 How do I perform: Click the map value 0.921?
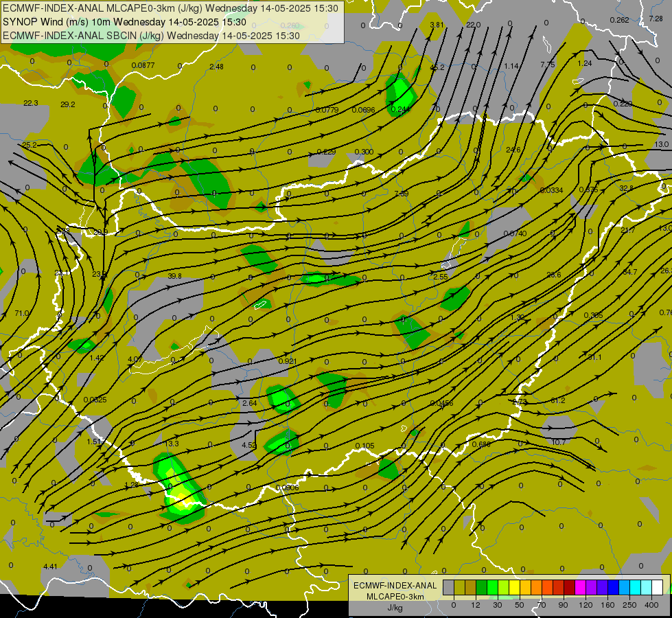287,361
